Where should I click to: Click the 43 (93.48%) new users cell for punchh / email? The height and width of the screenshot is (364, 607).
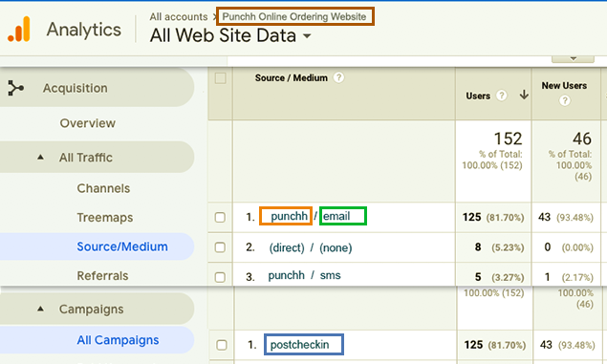click(566, 217)
